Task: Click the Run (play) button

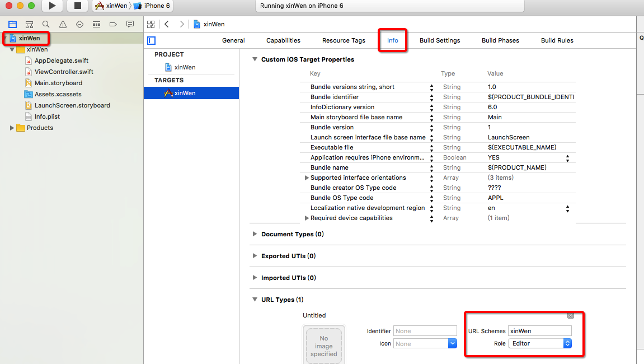Action: (x=52, y=6)
